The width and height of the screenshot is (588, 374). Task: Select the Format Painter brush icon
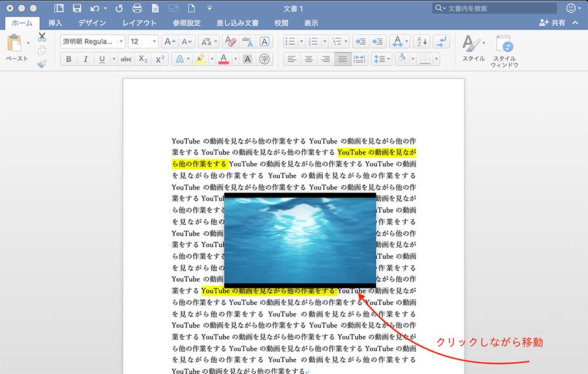[42, 64]
